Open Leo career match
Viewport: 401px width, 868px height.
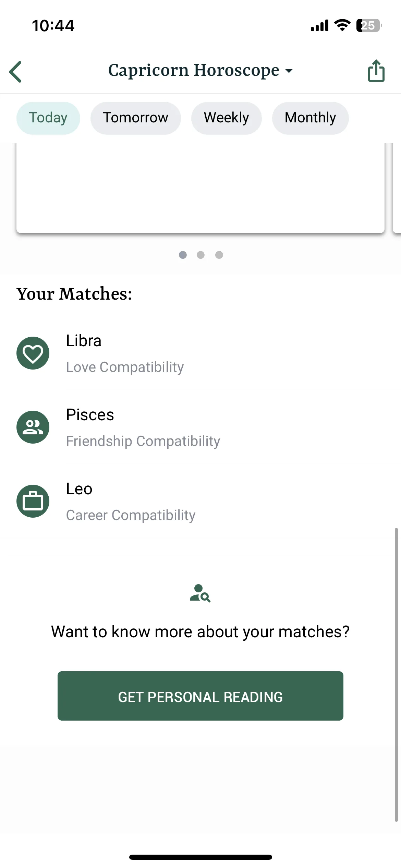[x=200, y=501]
